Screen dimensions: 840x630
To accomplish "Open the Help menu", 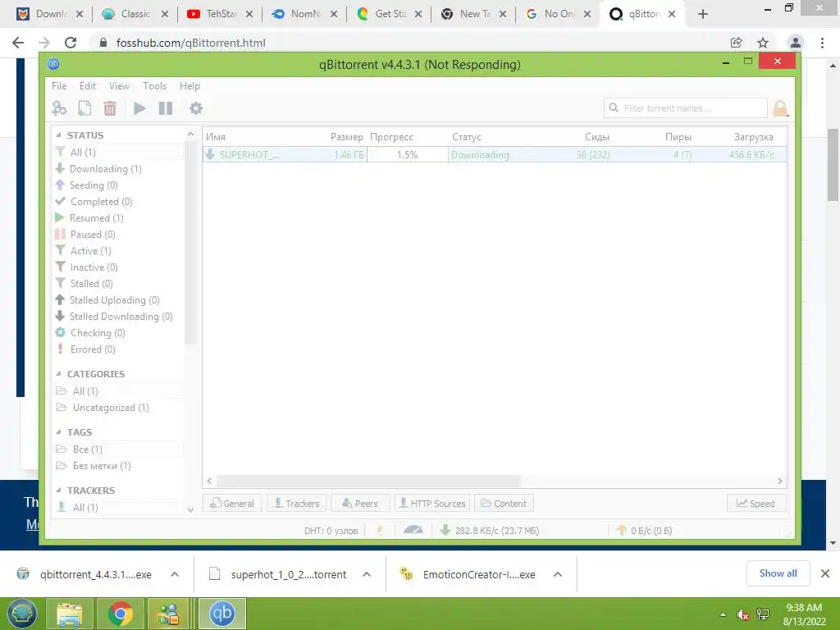I will pyautogui.click(x=189, y=85).
